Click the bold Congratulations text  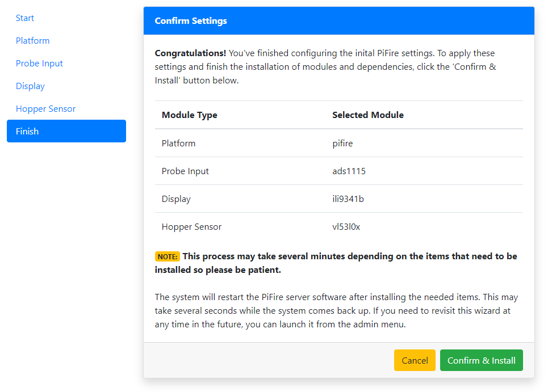[x=190, y=53]
